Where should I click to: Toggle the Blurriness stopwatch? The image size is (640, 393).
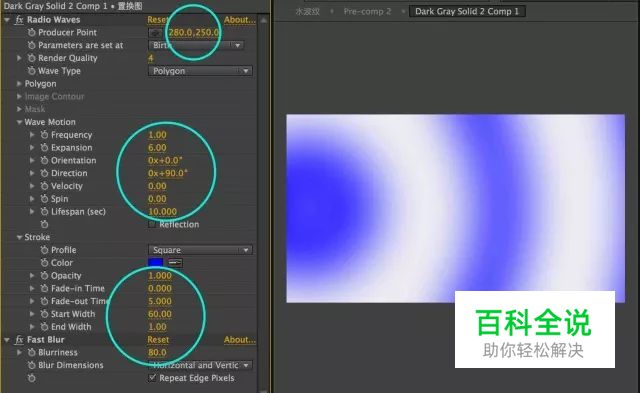[x=31, y=352]
